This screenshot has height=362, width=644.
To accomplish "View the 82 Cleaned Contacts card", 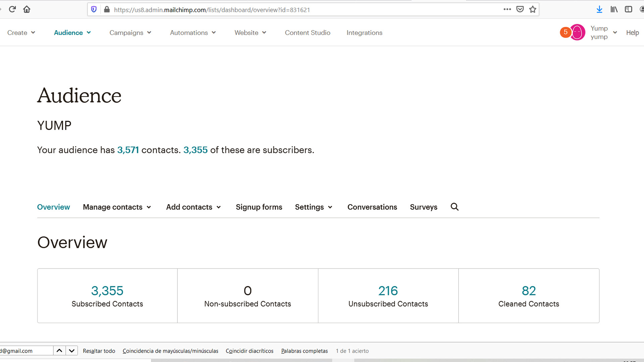I will (529, 296).
